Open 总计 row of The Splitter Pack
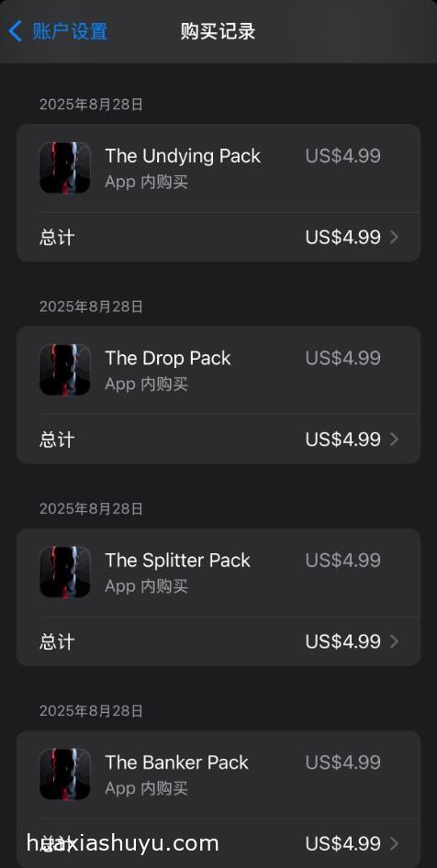The image size is (437, 868). click(218, 641)
